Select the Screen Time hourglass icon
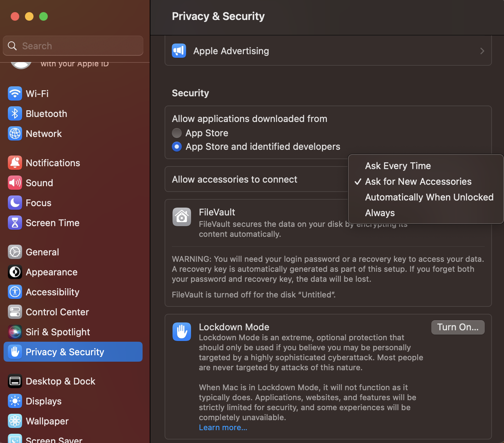This screenshot has width=504, height=443. pyautogui.click(x=15, y=223)
